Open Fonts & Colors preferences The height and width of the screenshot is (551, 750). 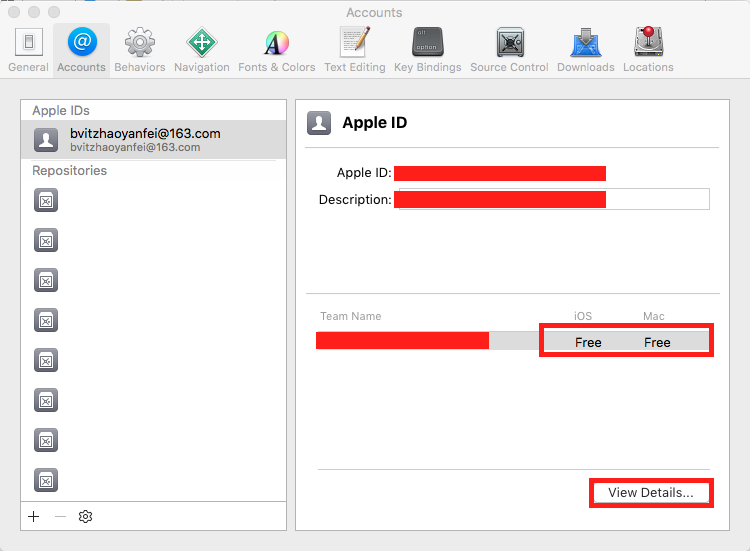coord(276,50)
